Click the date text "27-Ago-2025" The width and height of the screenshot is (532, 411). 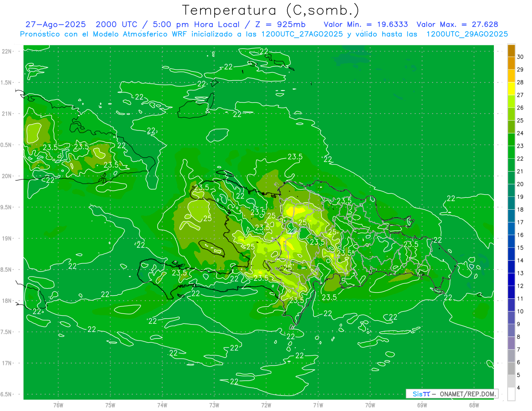[x=56, y=24]
